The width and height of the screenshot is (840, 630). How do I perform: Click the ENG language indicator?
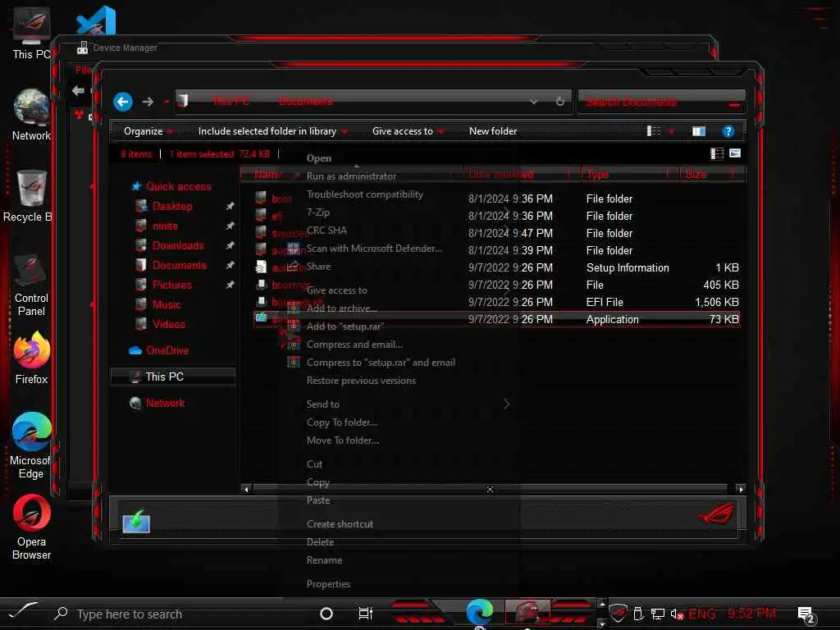point(702,614)
